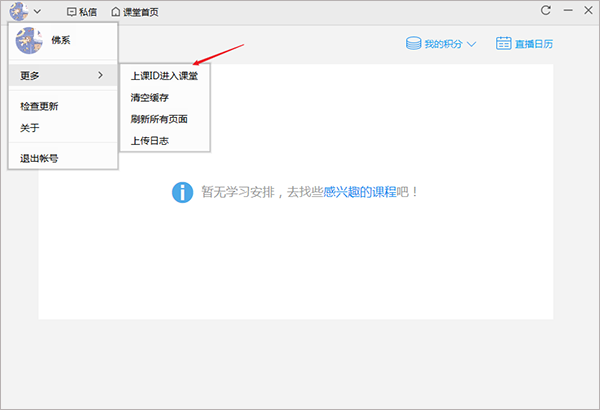Click the 我的积分 coin stack icon
This screenshot has width=600, height=410.
coord(413,44)
